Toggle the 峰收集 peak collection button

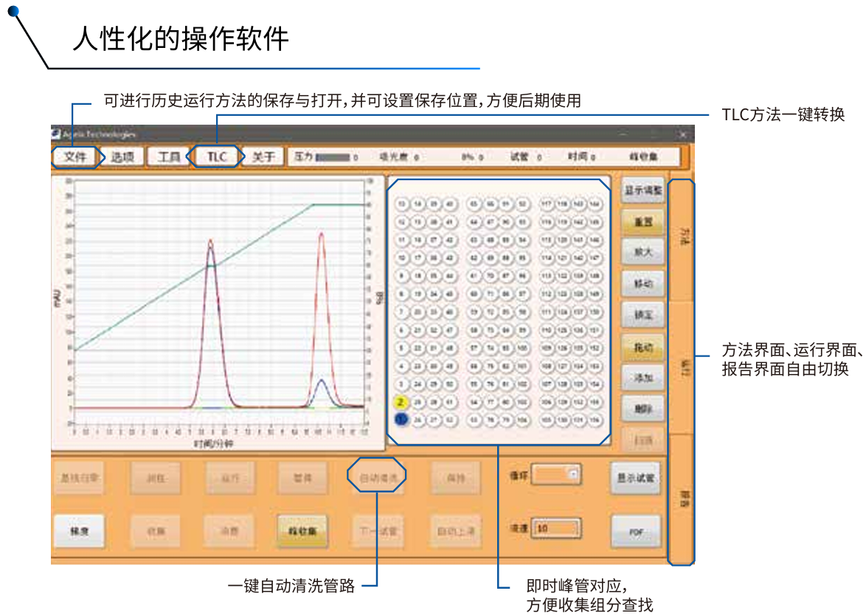point(302,531)
